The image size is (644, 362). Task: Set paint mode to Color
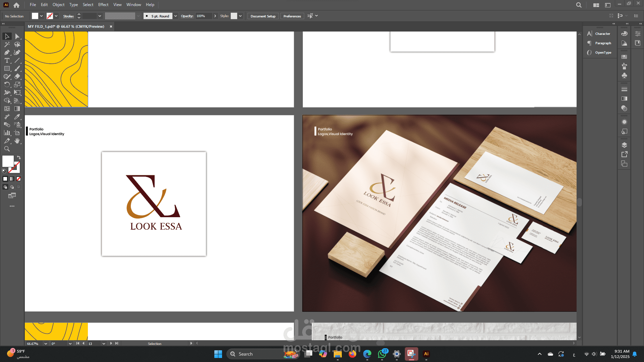tap(5, 179)
